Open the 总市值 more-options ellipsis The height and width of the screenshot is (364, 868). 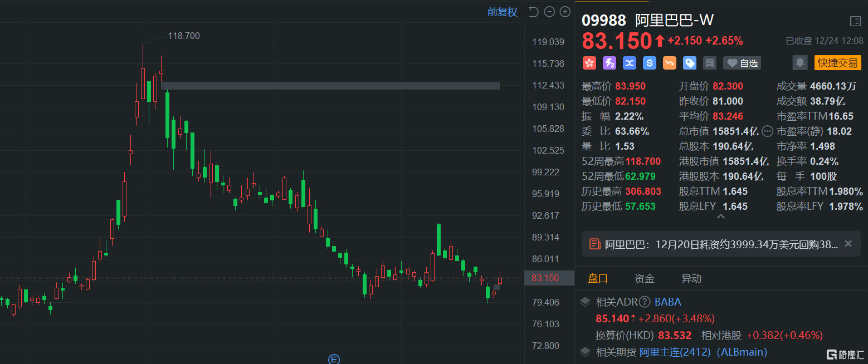767,131
